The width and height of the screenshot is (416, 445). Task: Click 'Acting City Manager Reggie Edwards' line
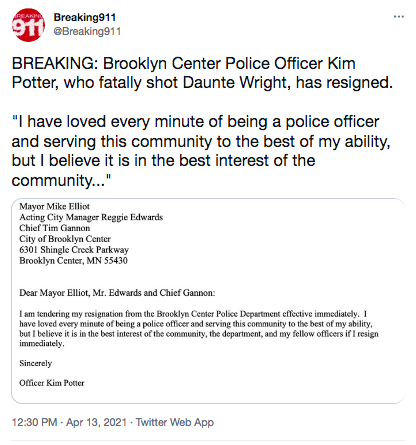(x=91, y=217)
